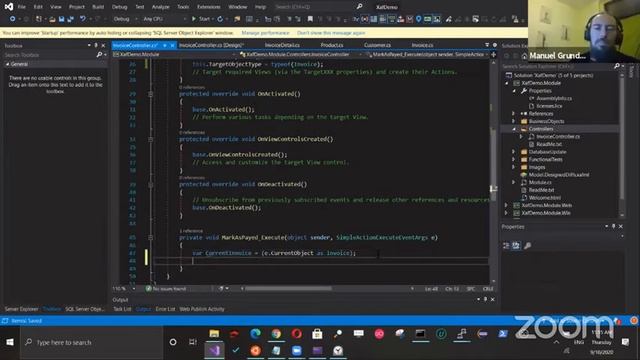Screen dimensions: 640x360
Task: Switch to the Server Explorer tab
Action: click(22, 309)
